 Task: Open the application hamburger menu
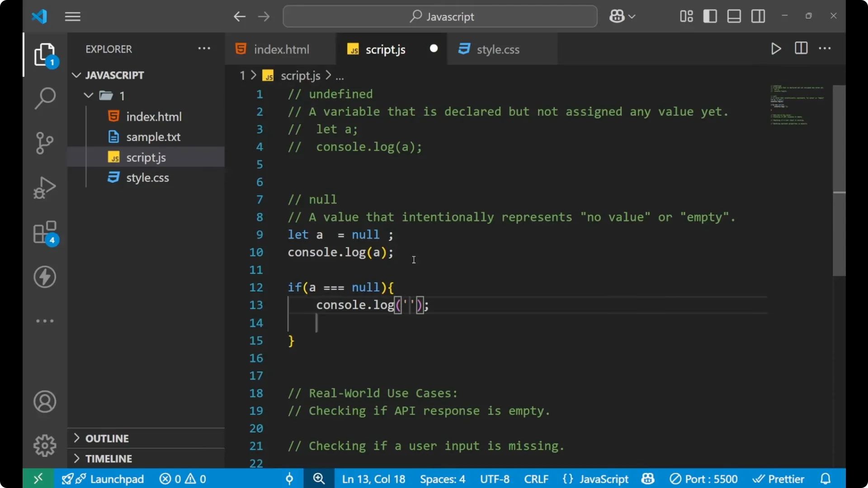[x=72, y=16]
